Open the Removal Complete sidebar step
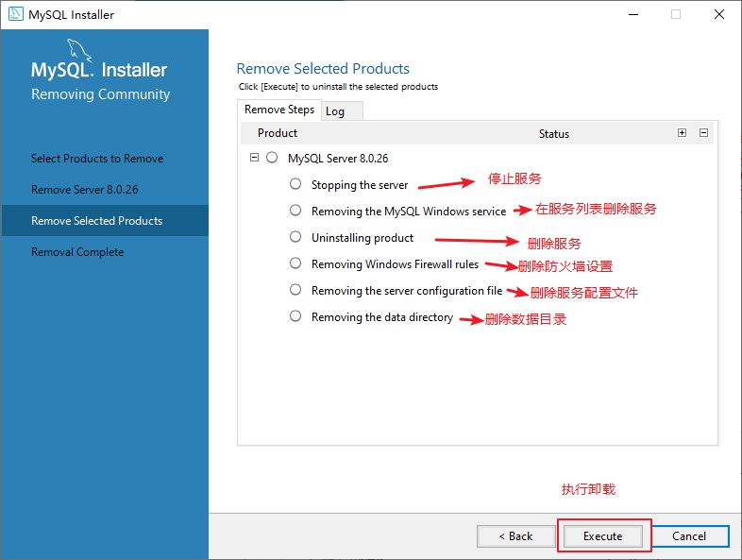 click(x=77, y=252)
